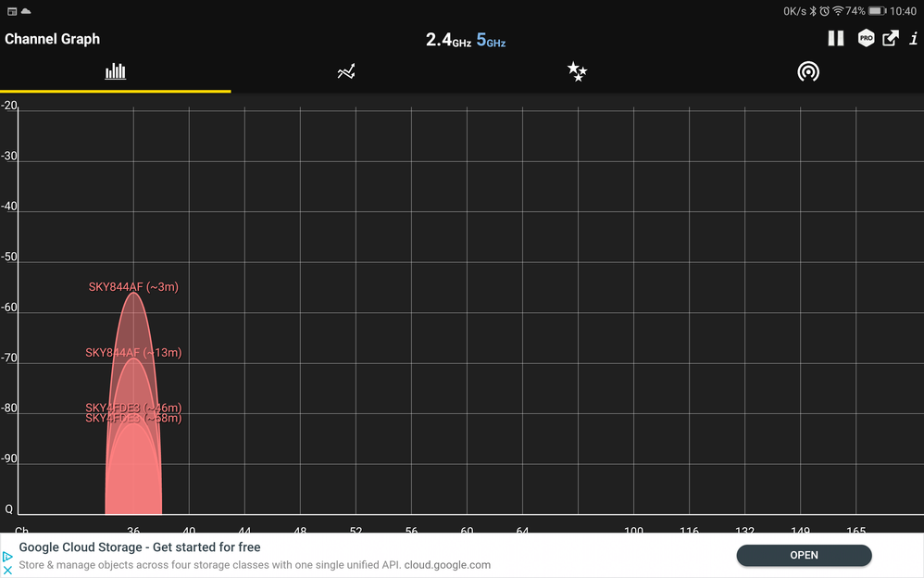
Task: Tap the SKY4FDE3 (~46m) network label
Action: point(133,408)
